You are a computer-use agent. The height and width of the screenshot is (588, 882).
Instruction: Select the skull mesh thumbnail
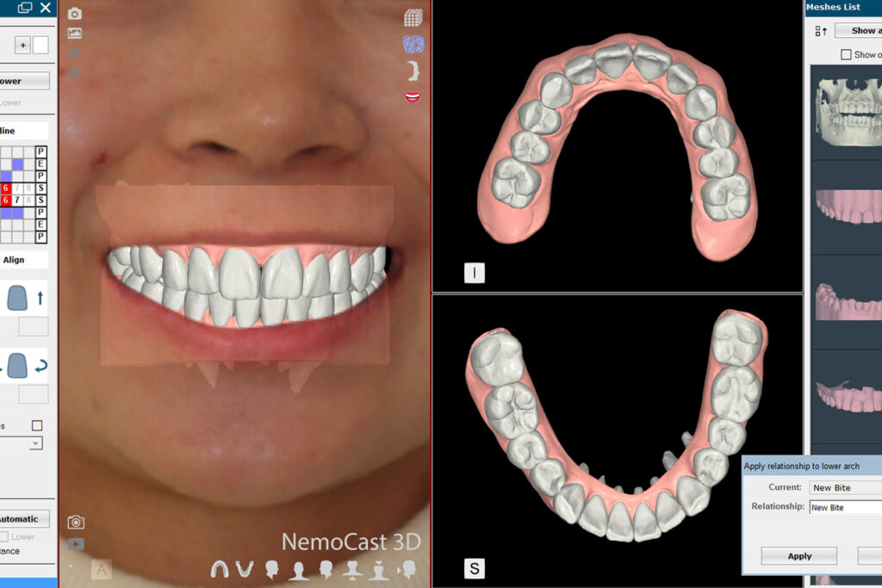coord(848,113)
